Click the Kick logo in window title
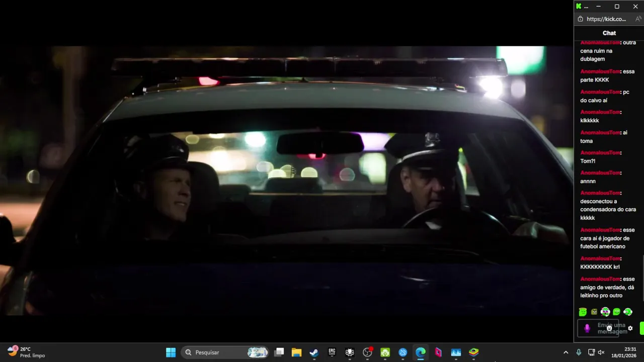Image resolution: width=644 pixels, height=362 pixels. 579,6
